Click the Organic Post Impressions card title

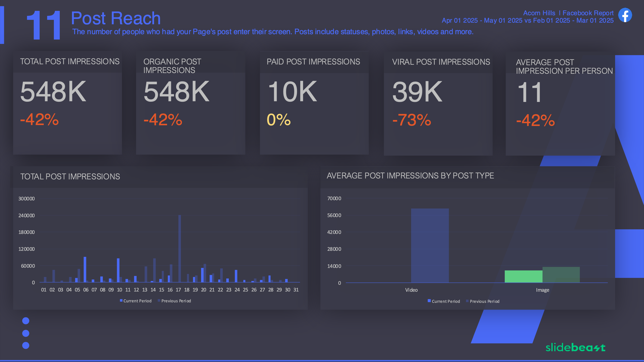point(172,66)
